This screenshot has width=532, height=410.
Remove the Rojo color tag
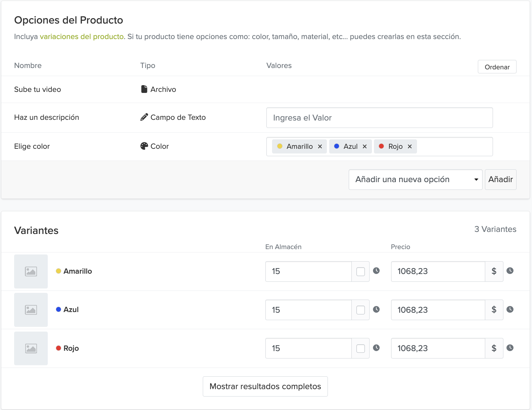point(410,146)
